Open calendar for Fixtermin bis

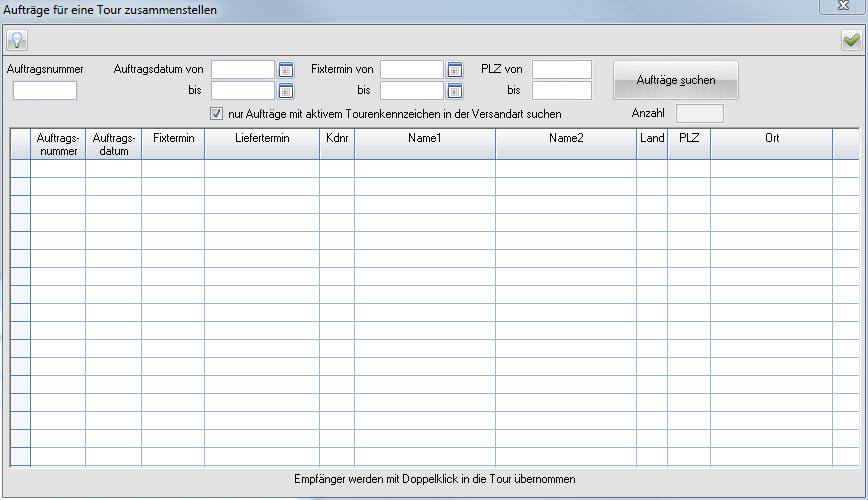click(454, 91)
